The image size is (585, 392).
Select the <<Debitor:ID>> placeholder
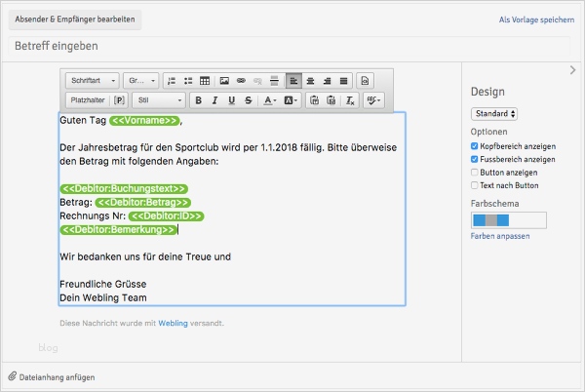(x=166, y=216)
